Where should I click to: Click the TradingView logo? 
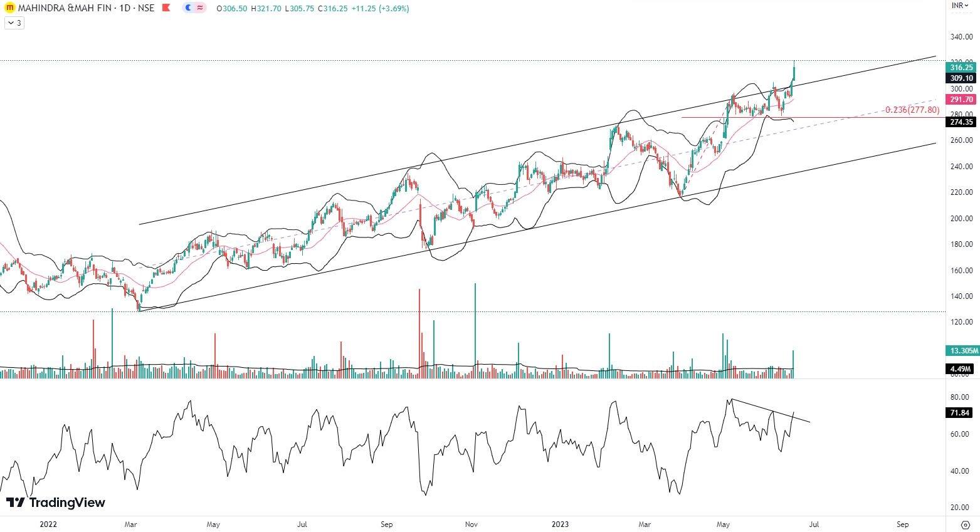pyautogui.click(x=56, y=503)
